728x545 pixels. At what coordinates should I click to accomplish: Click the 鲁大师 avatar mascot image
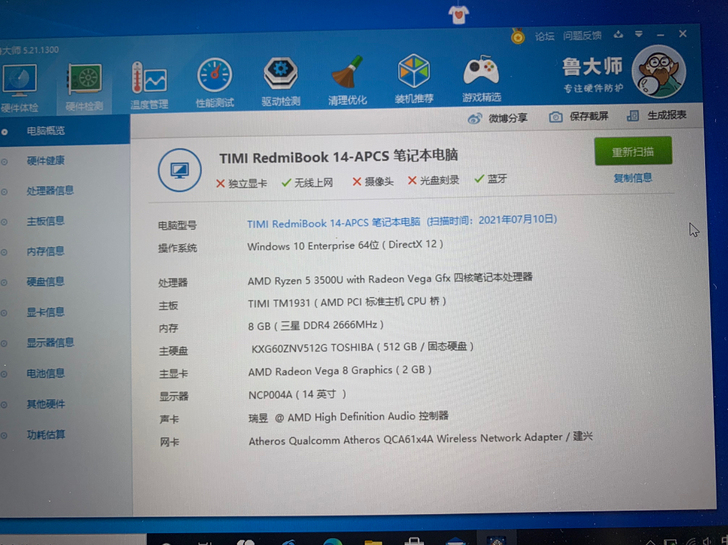point(659,72)
